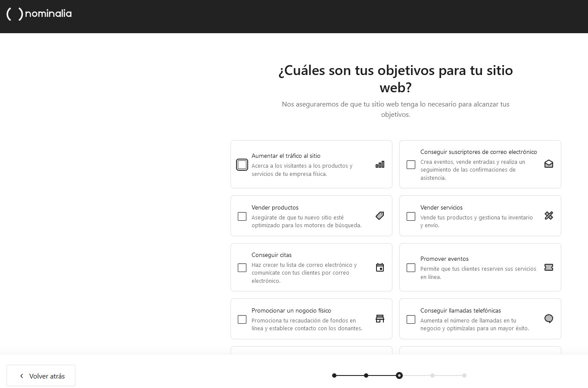
Task: Select the Promocionar un negocio físico checkbox
Action: [242, 319]
